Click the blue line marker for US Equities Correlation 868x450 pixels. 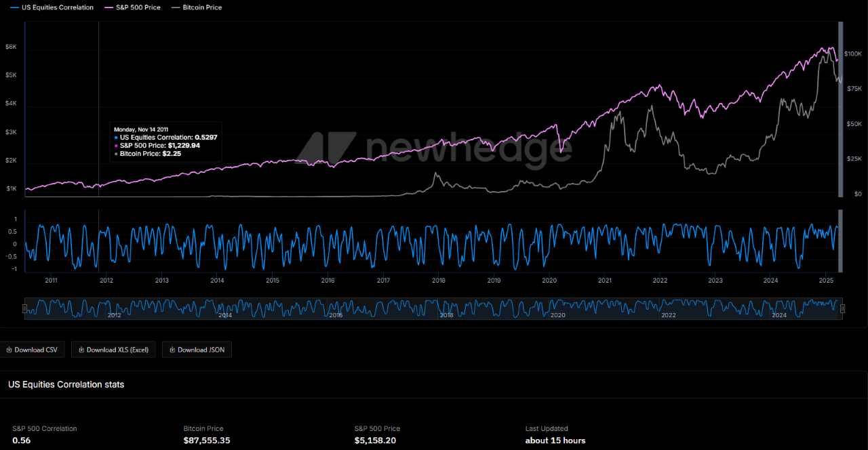click(x=14, y=7)
